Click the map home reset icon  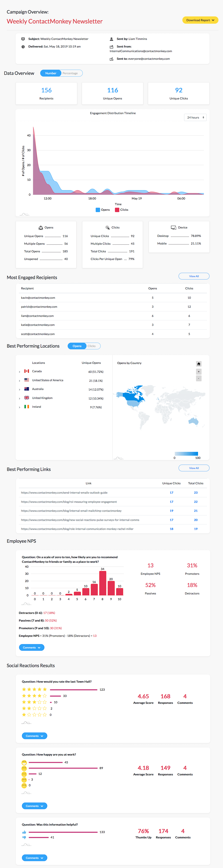[x=199, y=364]
